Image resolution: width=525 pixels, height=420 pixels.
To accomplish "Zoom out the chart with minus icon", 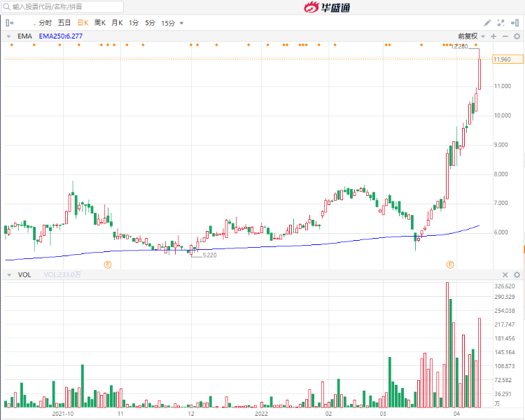I will 505,36.
